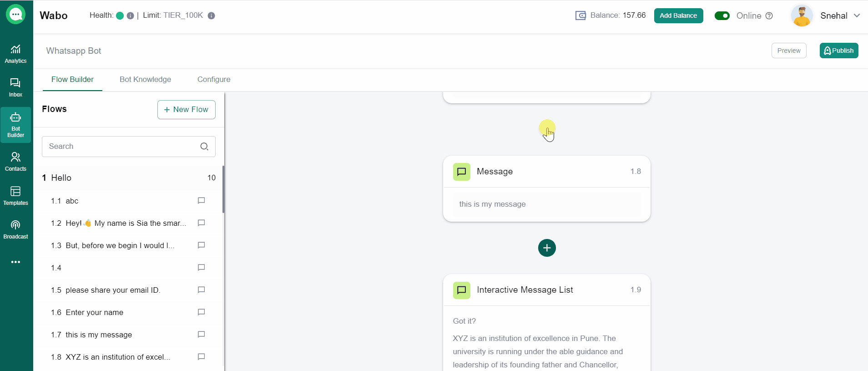The width and height of the screenshot is (868, 371).
Task: Open Analytics in the sidebar
Action: pyautogui.click(x=15, y=54)
